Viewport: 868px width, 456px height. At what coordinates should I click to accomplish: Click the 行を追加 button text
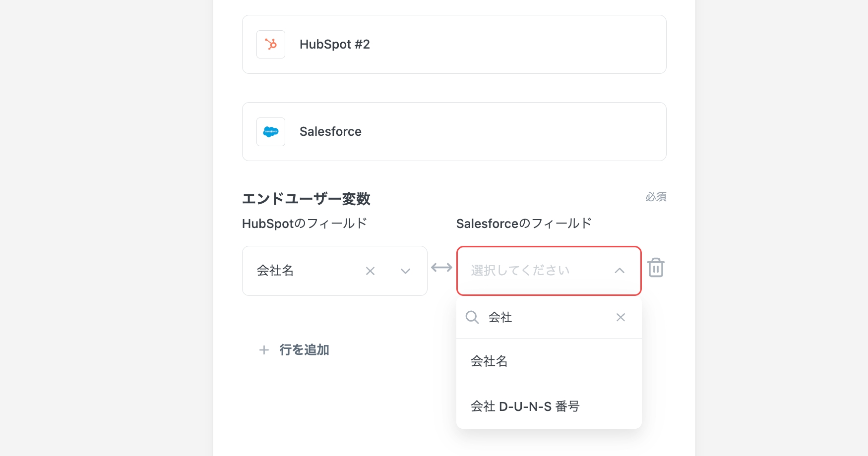[x=304, y=350]
